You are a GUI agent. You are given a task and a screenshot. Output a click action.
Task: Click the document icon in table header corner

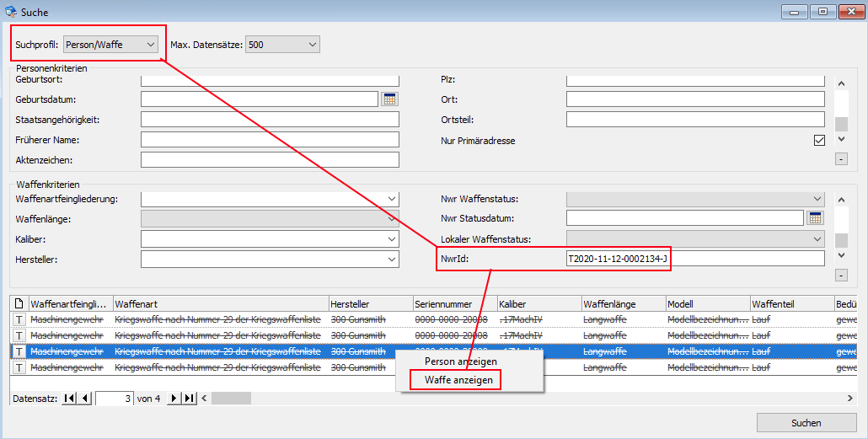[19, 303]
